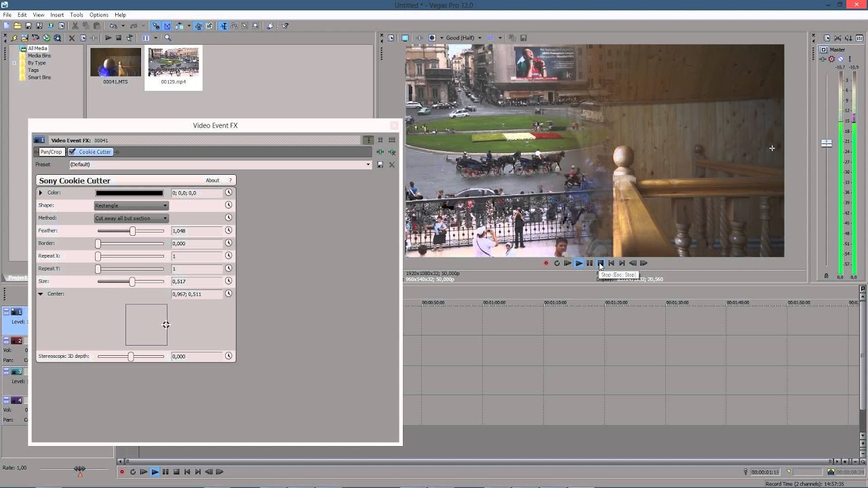868x488 pixels.
Task: Click the Open project folder icon
Action: 18,26
